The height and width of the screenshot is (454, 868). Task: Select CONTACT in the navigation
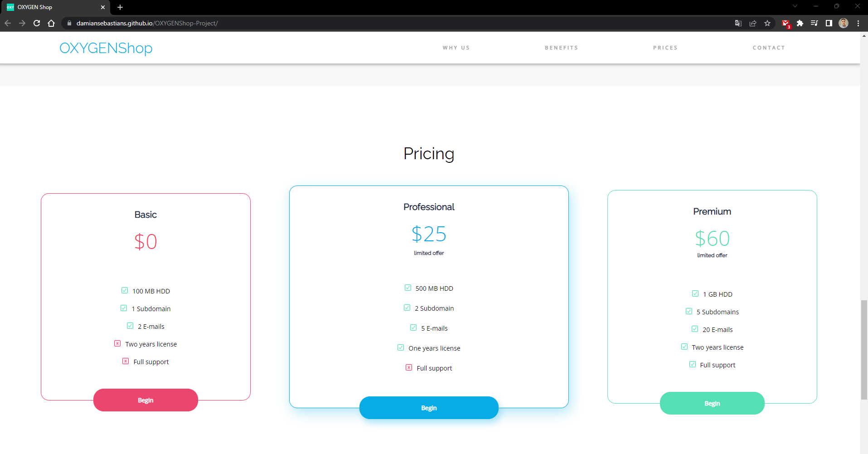click(x=769, y=48)
